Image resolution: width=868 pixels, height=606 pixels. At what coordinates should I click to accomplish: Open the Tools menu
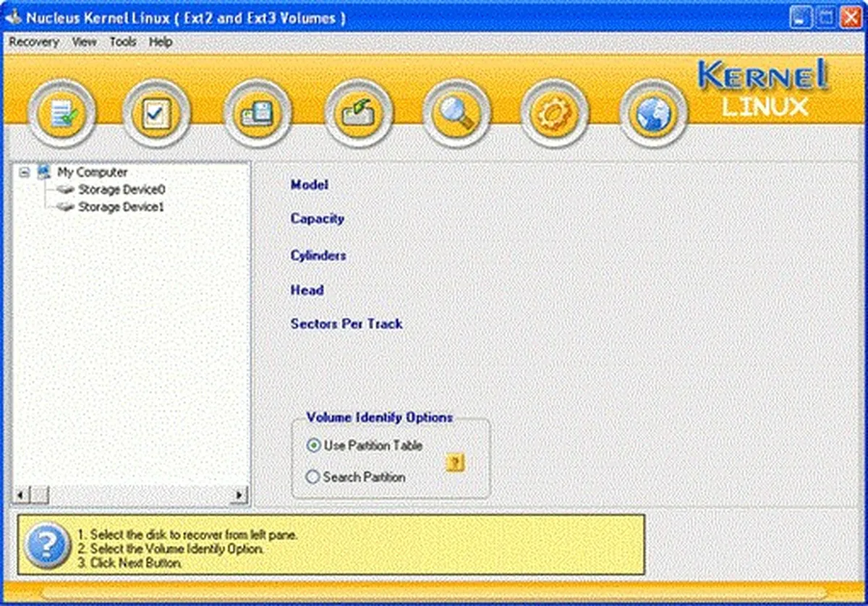(123, 42)
